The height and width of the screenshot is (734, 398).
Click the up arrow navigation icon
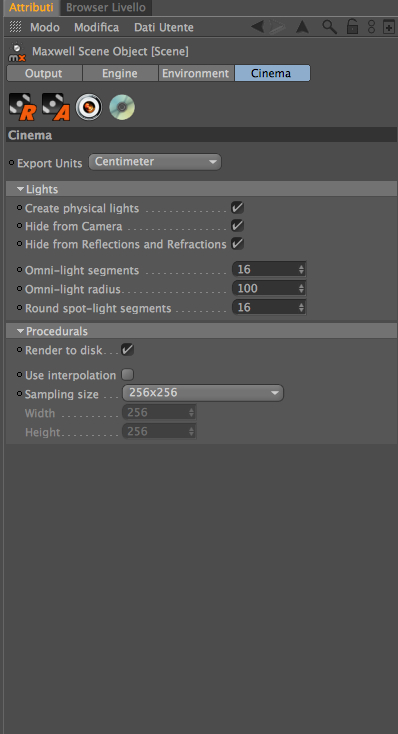302,27
